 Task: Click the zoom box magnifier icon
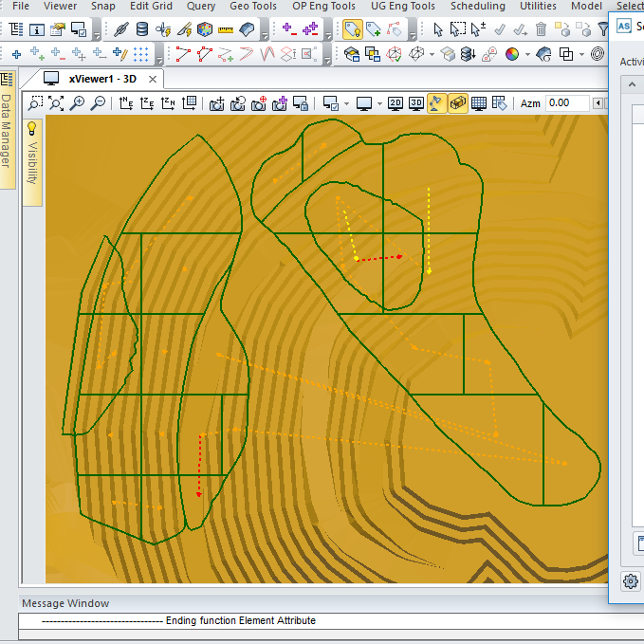[x=35, y=103]
